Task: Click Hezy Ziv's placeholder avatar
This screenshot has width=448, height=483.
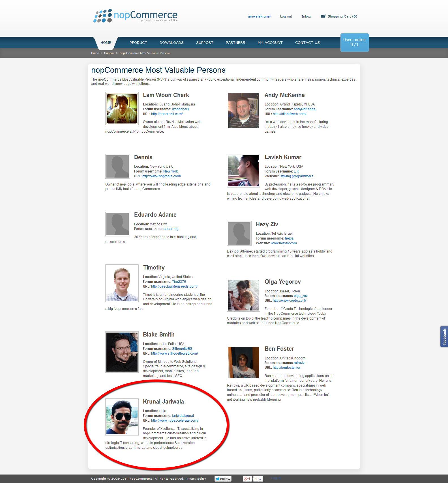Action: (239, 233)
